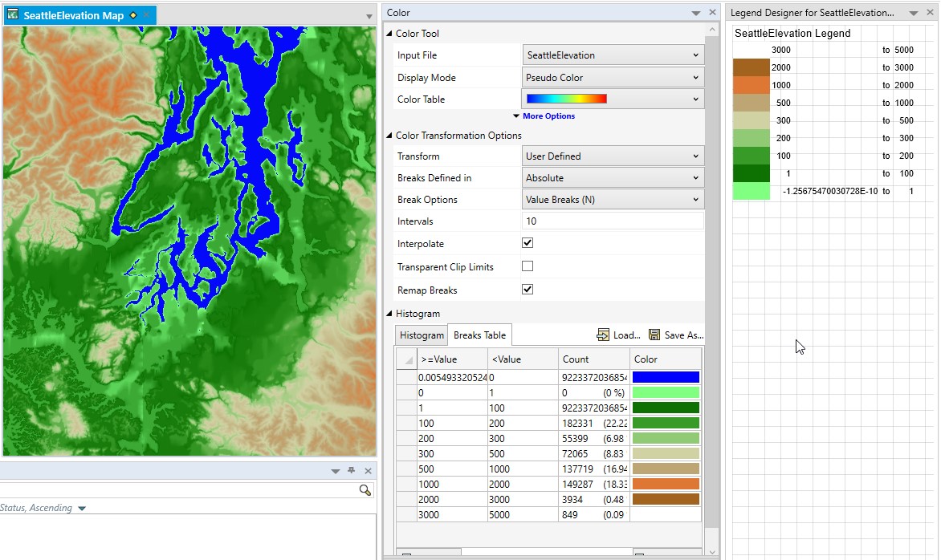Uncheck the Remap Breaks option
The height and width of the screenshot is (560, 941).
(528, 290)
